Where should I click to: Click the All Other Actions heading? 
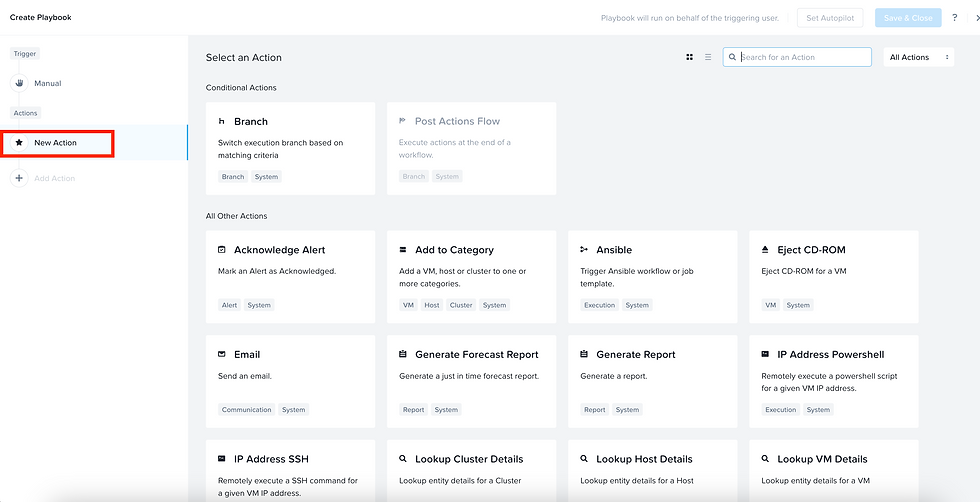point(236,216)
